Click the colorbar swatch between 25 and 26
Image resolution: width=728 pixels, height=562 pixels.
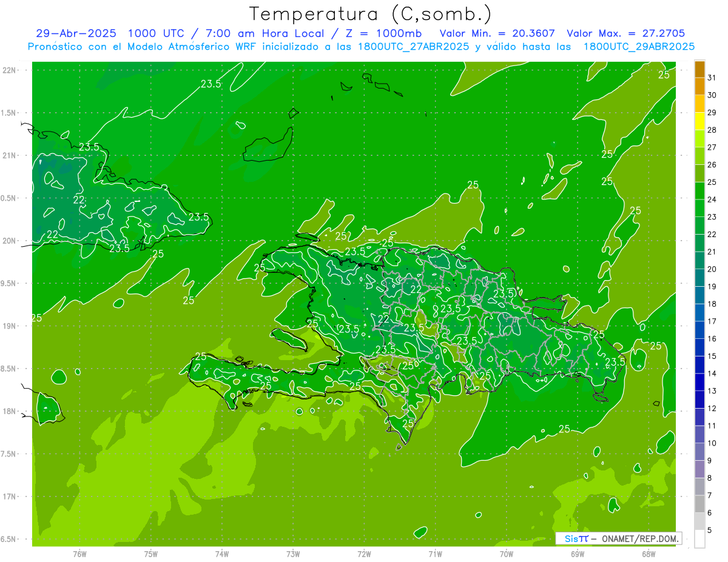[699, 173]
